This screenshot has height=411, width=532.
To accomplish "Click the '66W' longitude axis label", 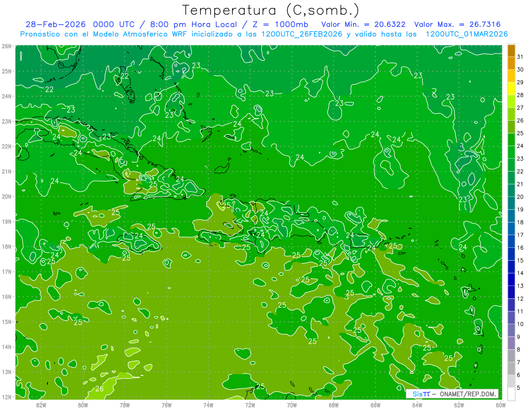I will click(x=376, y=405).
